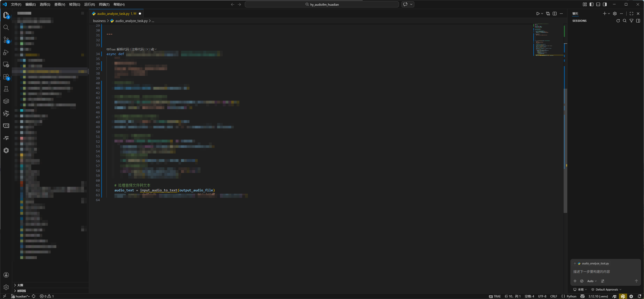Image resolution: width=644 pixels, height=299 pixels.
Task: Open the 终端(T) menu
Action: (x=104, y=4)
